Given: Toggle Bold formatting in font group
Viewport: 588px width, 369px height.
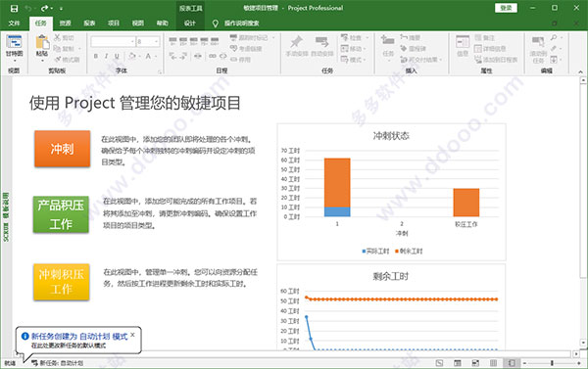Looking at the screenshot, I should [x=96, y=56].
